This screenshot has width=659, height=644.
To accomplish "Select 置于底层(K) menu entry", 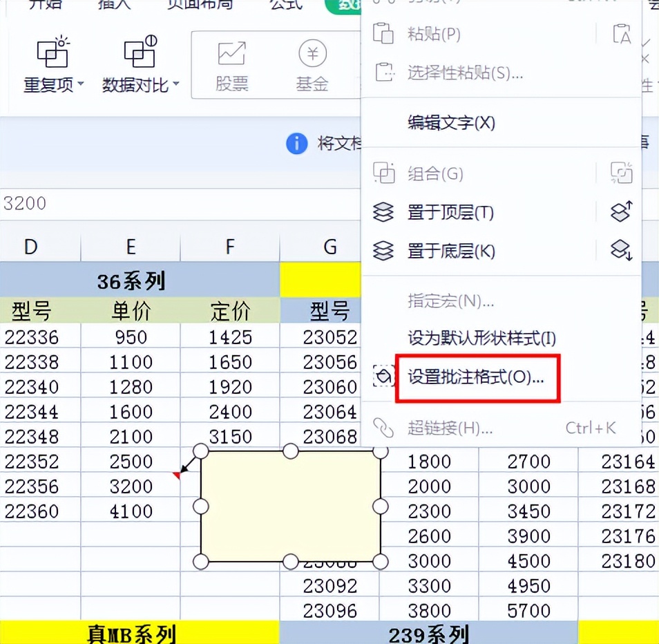I will tap(451, 252).
